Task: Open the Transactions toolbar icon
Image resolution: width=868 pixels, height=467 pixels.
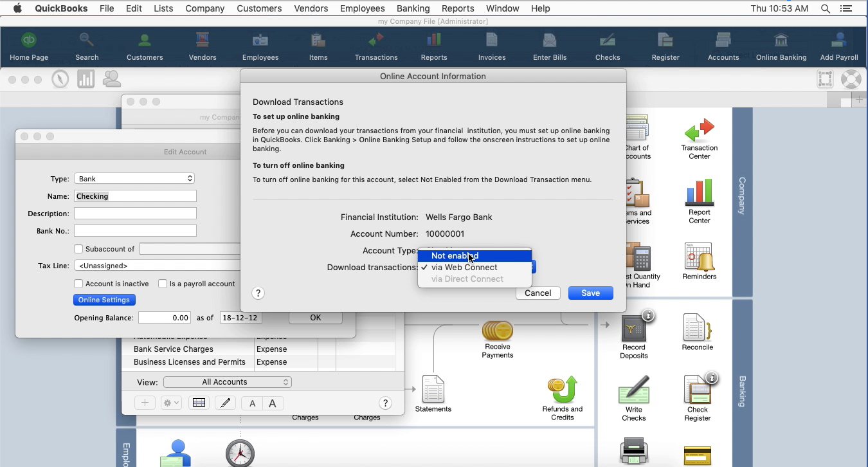Action: tap(376, 46)
